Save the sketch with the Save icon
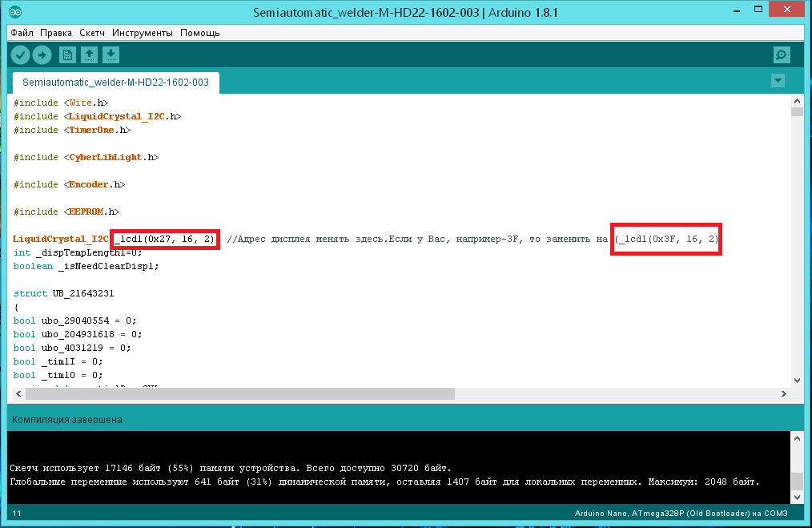This screenshot has width=812, height=528. (x=111, y=54)
